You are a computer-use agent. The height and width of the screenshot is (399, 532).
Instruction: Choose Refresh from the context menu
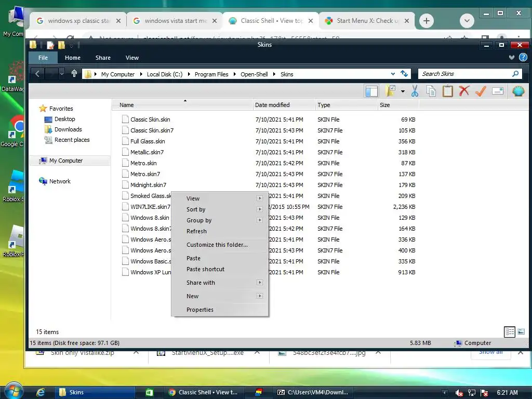coord(220,231)
